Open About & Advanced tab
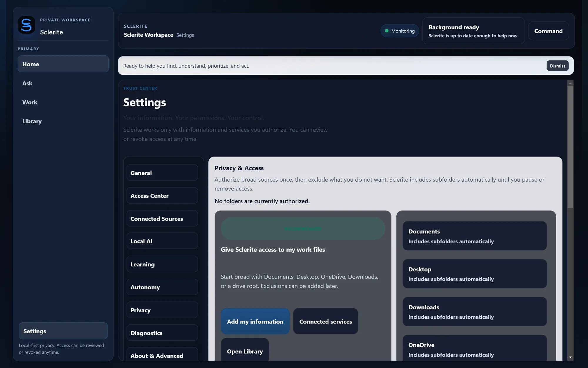Screen dimensions: 588x368 (x=162, y=354)
